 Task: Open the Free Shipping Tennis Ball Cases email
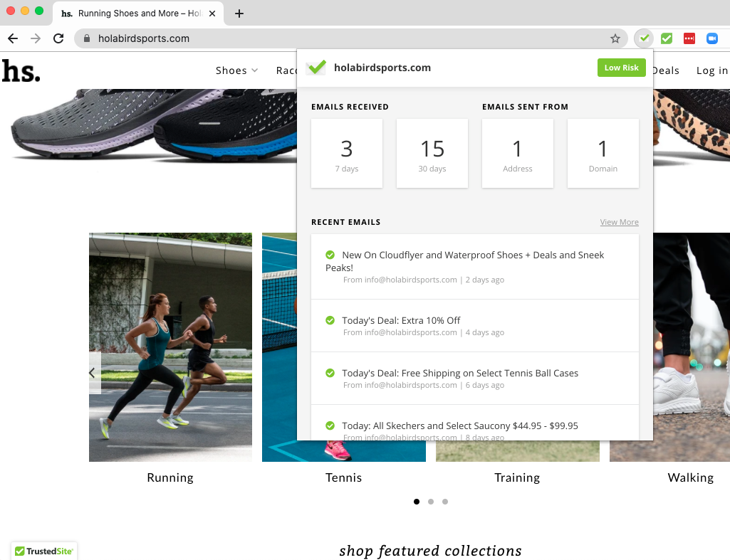[x=475, y=378]
